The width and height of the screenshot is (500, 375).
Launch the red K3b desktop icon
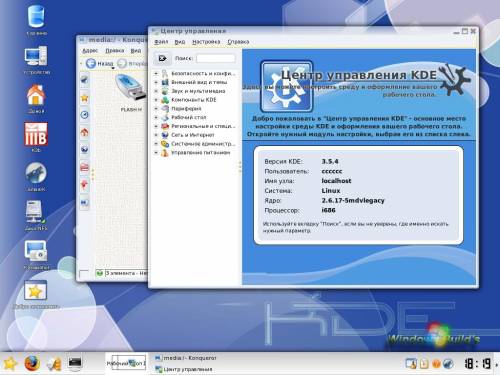(36, 134)
